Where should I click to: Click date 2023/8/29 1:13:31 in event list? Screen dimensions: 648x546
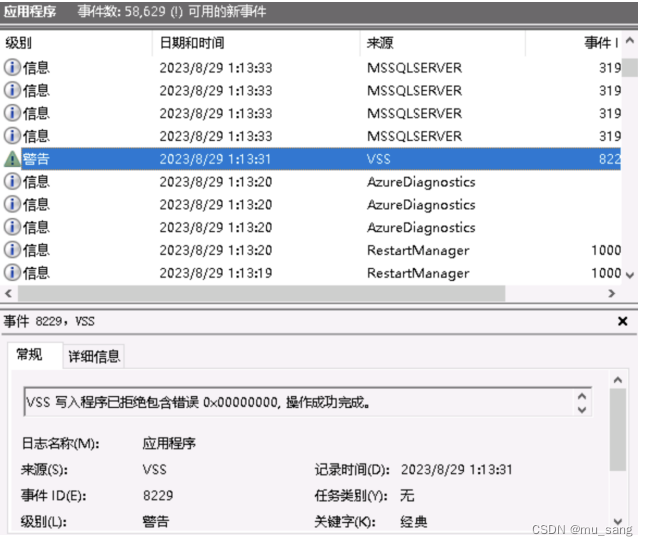215,159
